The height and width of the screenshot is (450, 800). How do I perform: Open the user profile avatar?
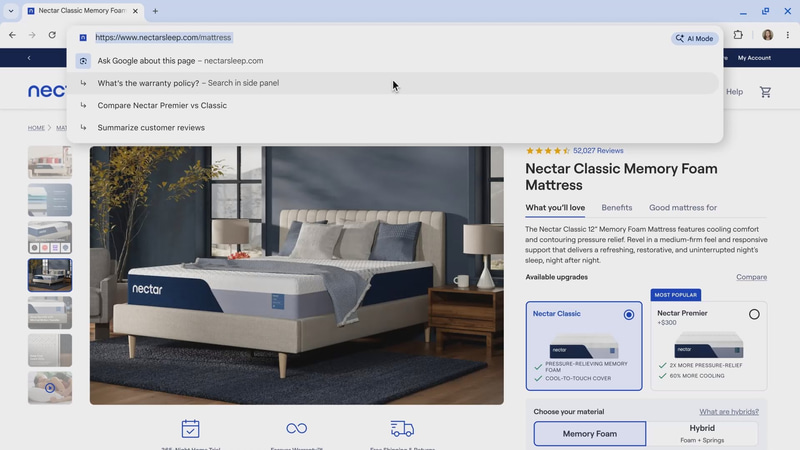(767, 35)
